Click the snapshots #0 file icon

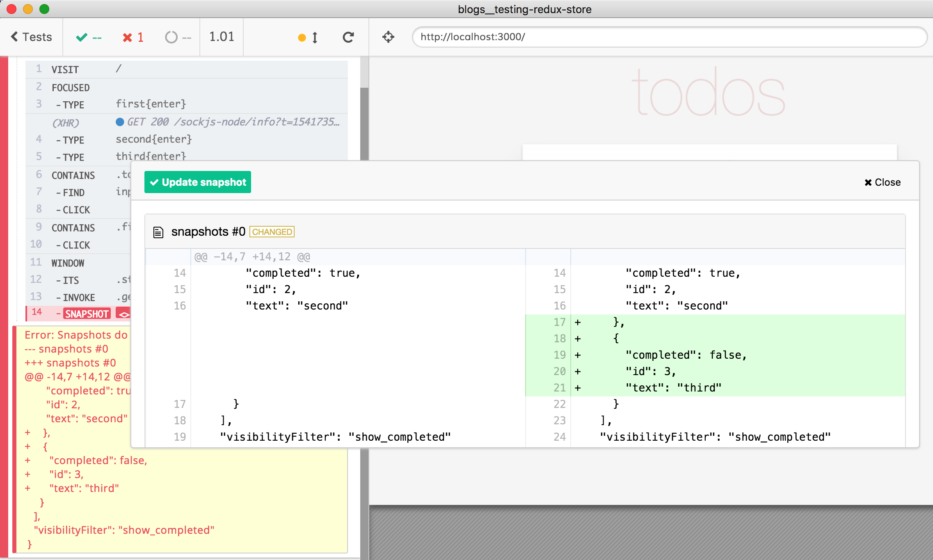(158, 232)
